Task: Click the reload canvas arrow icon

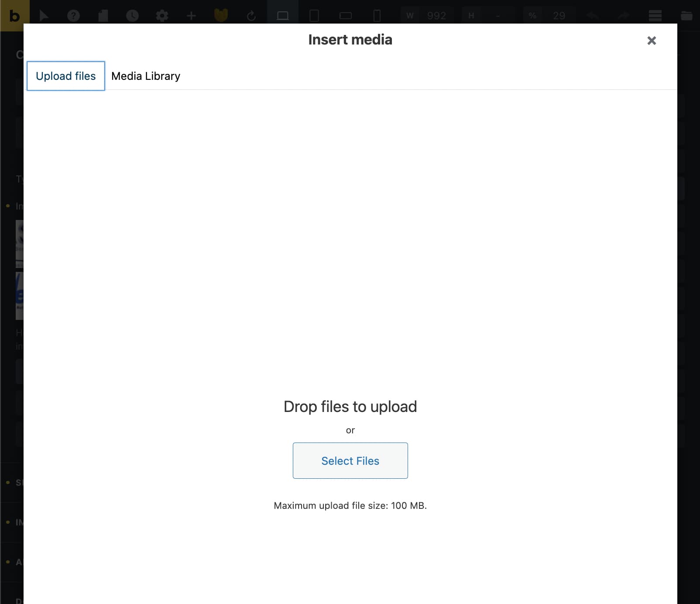Action: (251, 16)
